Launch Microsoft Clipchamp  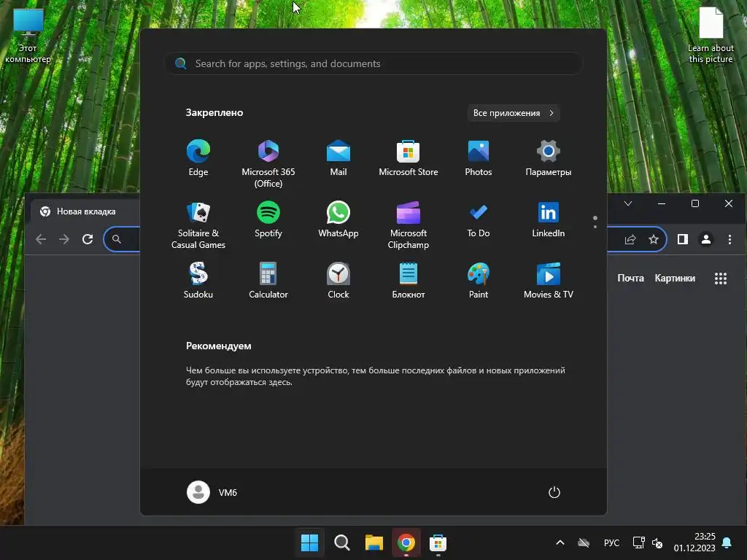coord(409,225)
